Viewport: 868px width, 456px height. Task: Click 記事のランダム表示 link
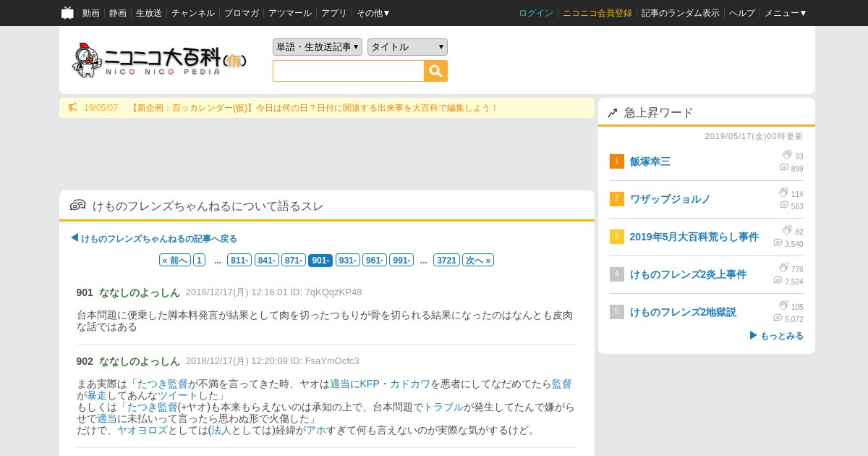pyautogui.click(x=681, y=13)
